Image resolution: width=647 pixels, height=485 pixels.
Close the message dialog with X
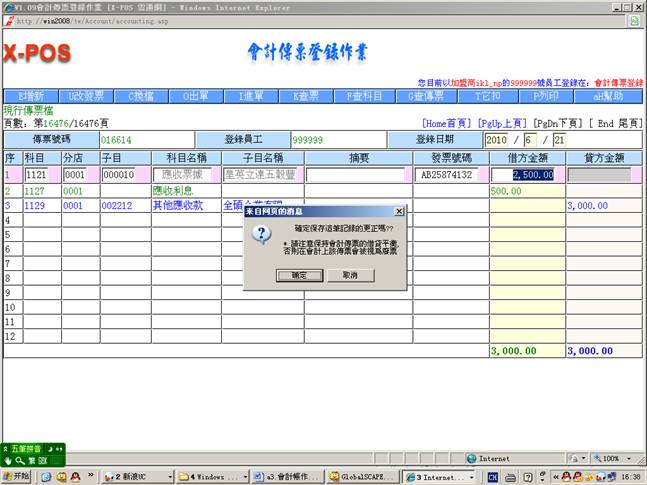point(399,212)
